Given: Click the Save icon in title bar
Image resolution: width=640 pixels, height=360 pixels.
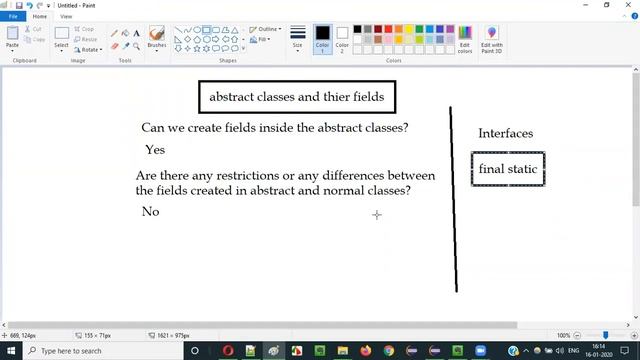Looking at the screenshot, I should pyautogui.click(x=19, y=5).
